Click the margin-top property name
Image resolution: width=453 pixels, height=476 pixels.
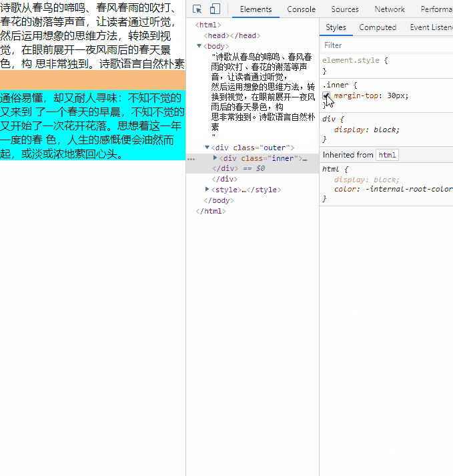pos(358,95)
